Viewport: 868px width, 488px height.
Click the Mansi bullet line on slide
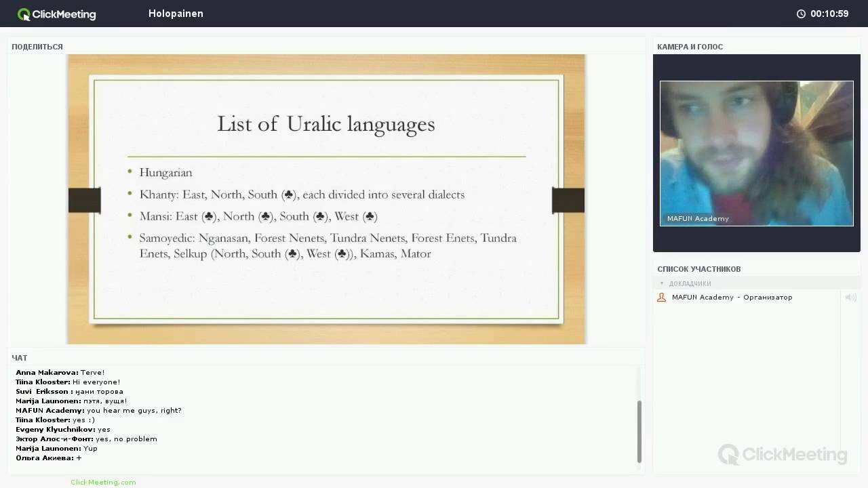[258, 216]
